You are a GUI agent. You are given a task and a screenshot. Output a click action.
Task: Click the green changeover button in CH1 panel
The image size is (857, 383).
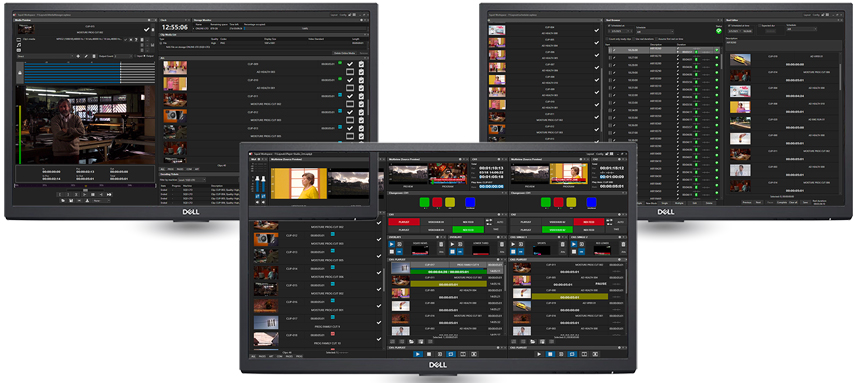point(424,202)
